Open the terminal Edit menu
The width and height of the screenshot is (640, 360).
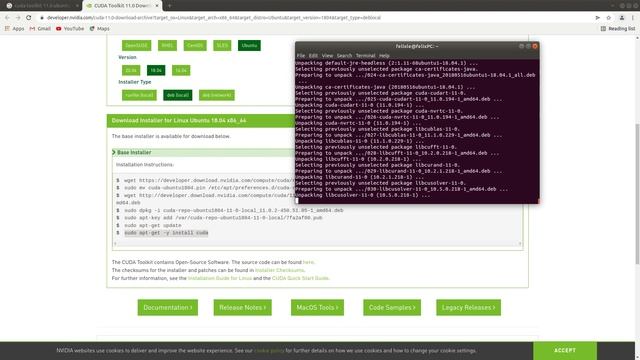pos(313,56)
